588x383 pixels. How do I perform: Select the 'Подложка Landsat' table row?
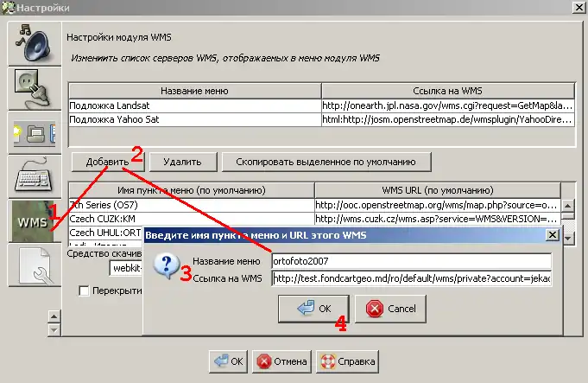tap(194, 105)
